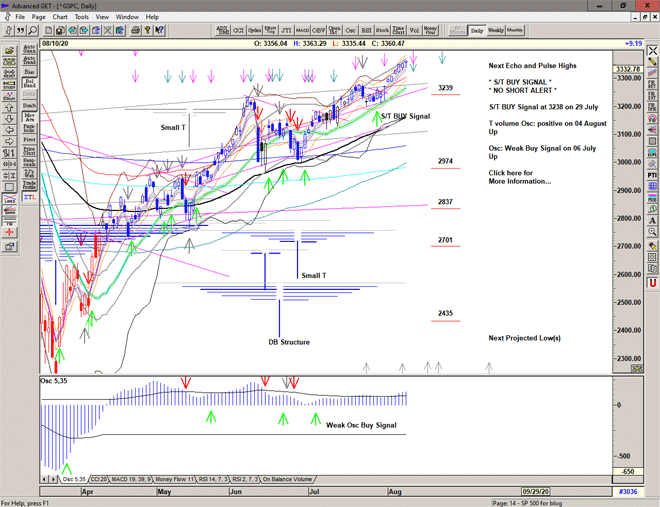Open the Window menu
The image size is (660, 507).
[x=127, y=17]
